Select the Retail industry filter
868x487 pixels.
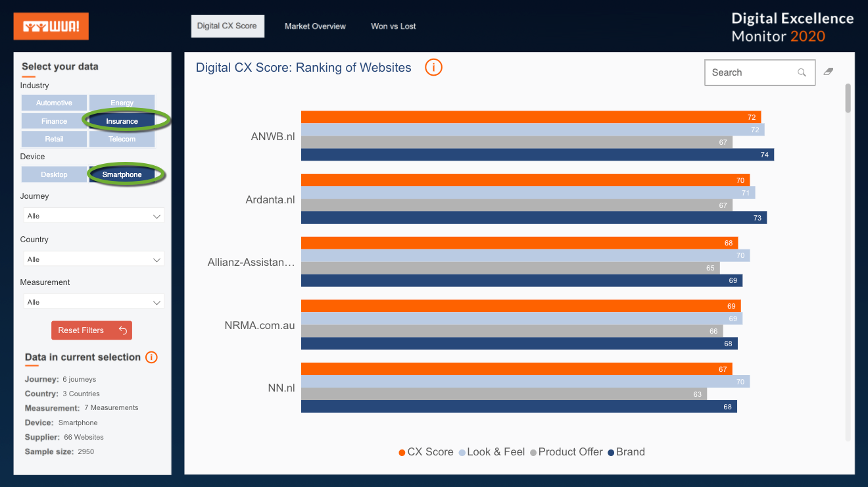[54, 139]
